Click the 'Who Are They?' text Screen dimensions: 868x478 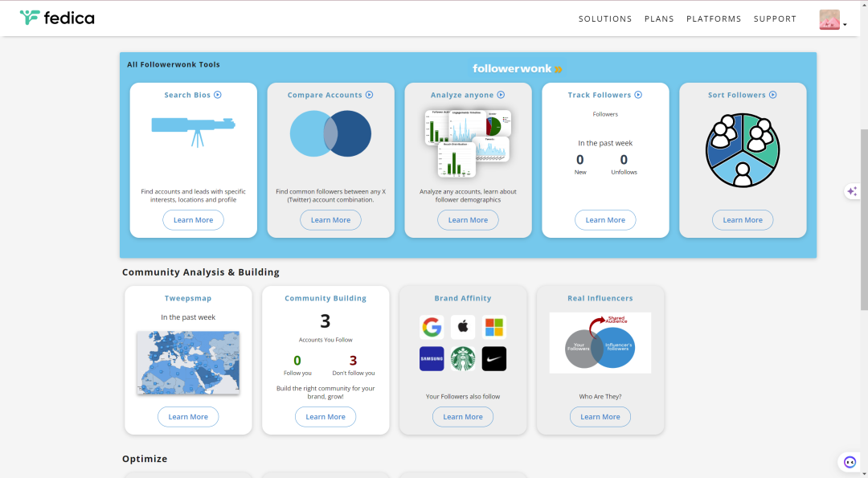pos(600,397)
